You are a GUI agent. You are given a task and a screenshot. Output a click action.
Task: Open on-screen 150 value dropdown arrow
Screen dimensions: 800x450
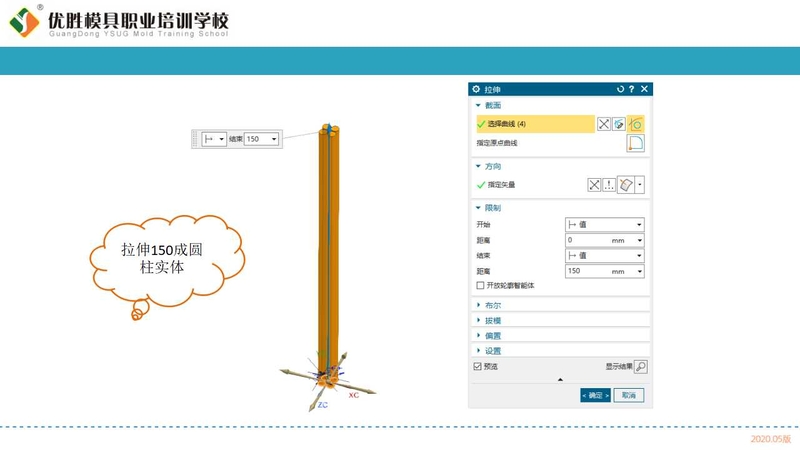[274, 139]
